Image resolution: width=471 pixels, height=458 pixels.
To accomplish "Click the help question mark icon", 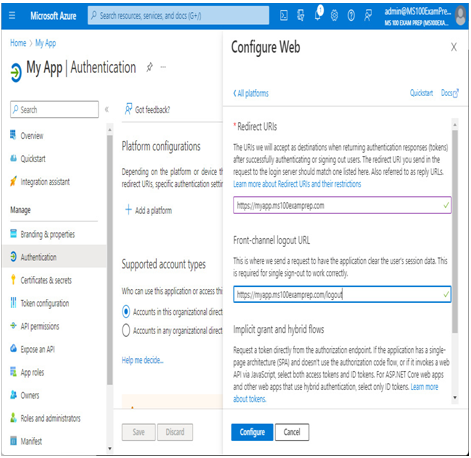I will pyautogui.click(x=351, y=16).
